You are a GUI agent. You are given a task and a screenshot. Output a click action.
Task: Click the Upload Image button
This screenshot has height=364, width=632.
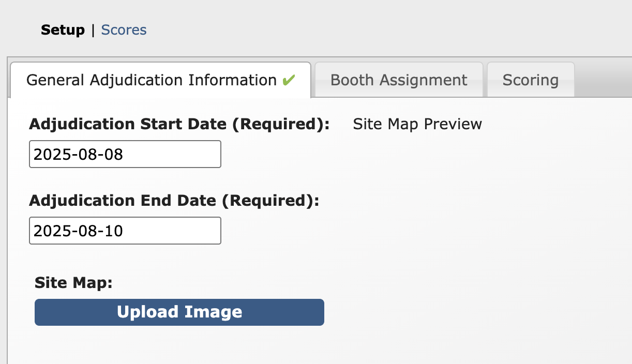coord(179,312)
